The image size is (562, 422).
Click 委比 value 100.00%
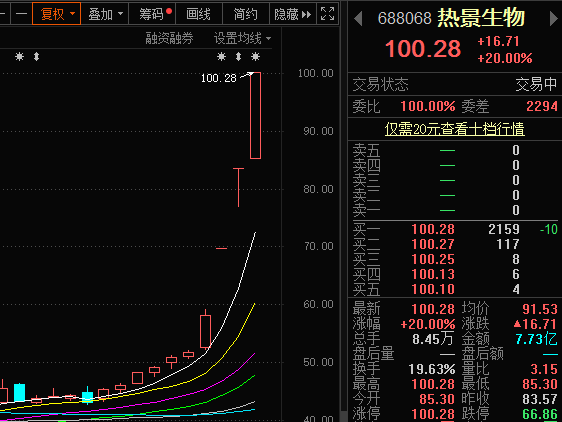[x=428, y=106]
